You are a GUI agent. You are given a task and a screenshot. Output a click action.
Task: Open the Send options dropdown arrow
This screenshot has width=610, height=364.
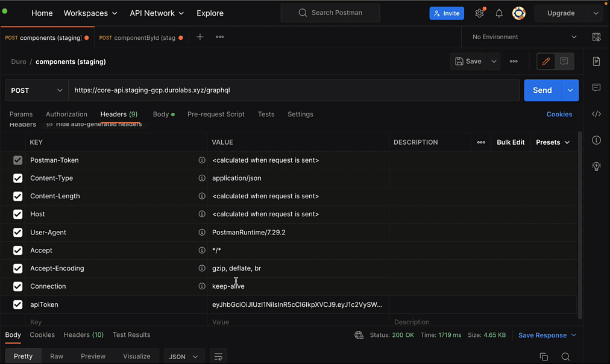570,90
